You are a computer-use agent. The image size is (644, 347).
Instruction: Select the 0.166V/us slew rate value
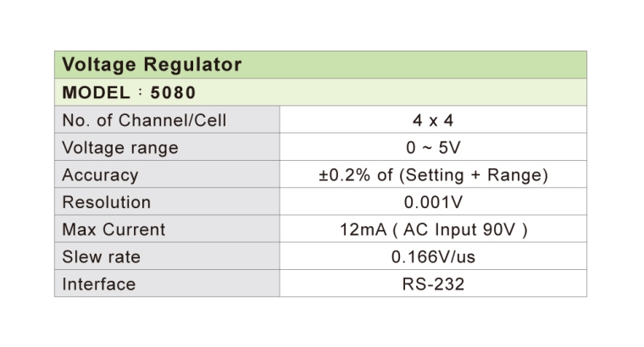click(433, 256)
